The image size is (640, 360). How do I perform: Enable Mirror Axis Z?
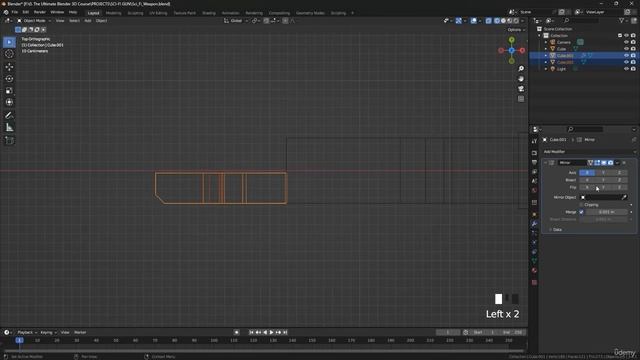[619, 173]
